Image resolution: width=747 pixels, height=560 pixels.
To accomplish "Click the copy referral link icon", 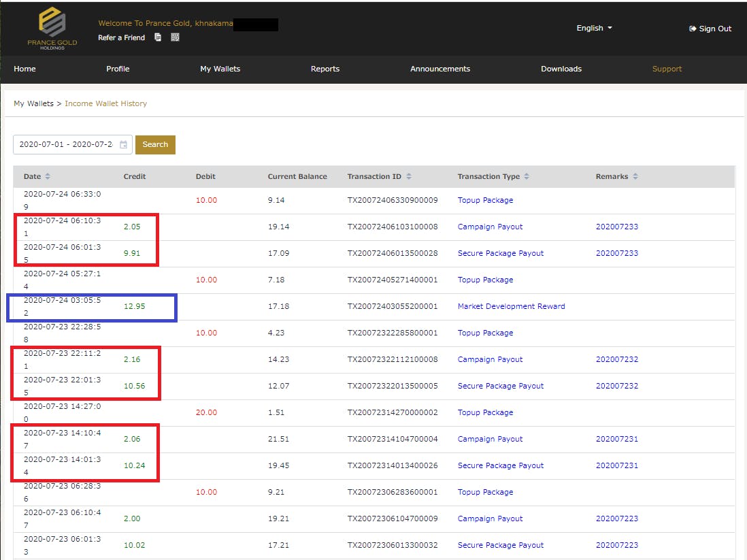I will (x=158, y=37).
